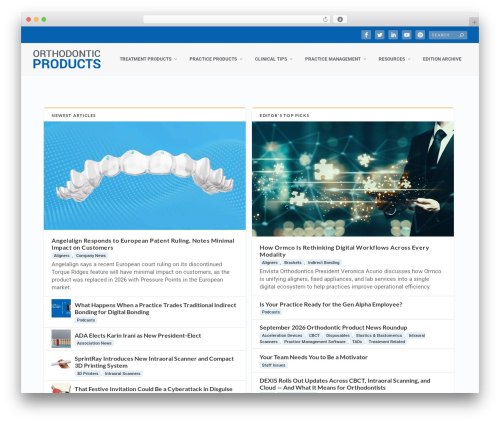Read Angelalign Responds to European Patent Ruling
Viewport: 500px width, 423px height.
(143, 244)
